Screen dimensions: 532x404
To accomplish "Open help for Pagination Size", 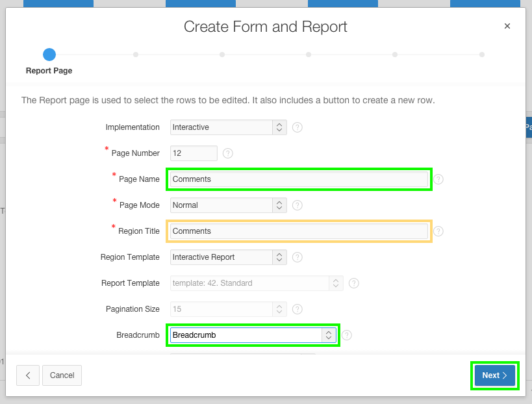I will [x=297, y=309].
